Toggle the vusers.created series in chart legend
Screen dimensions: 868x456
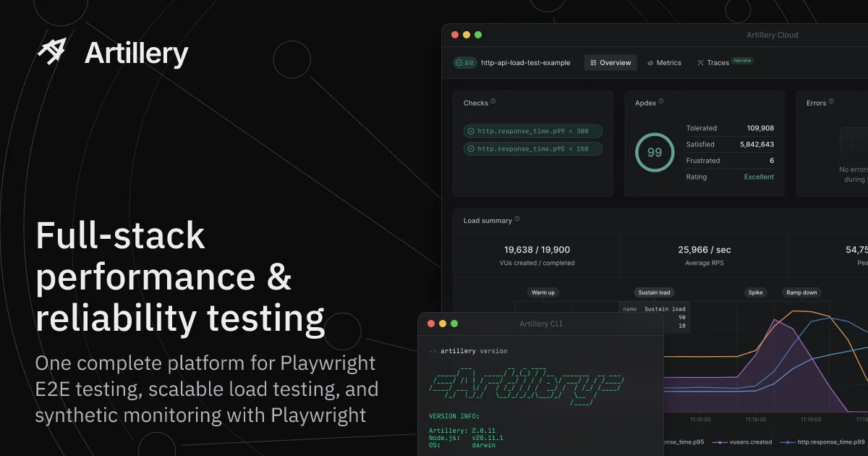point(742,442)
